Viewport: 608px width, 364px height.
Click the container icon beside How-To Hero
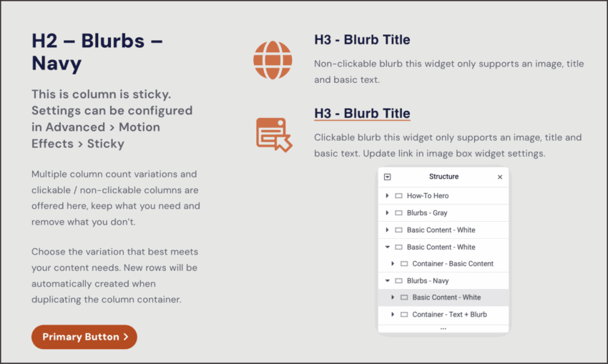[x=398, y=196]
